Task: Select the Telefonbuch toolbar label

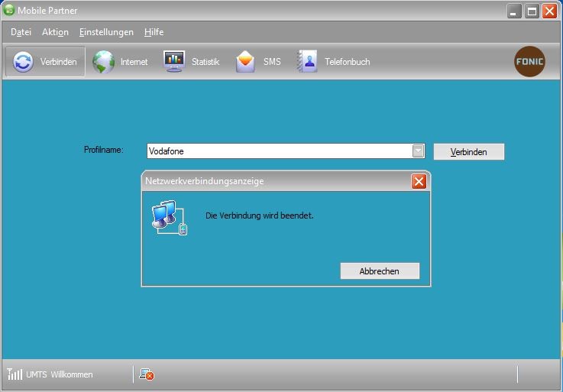Action: [x=348, y=62]
